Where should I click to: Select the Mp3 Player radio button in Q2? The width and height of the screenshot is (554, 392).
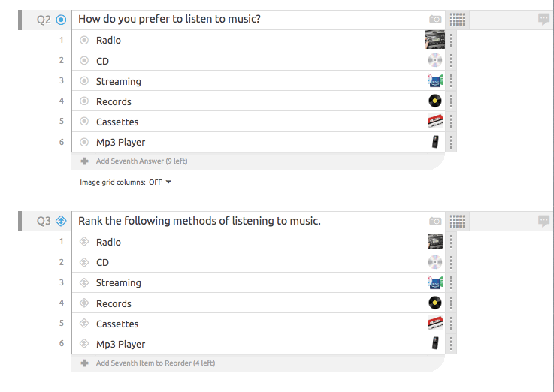[84, 142]
